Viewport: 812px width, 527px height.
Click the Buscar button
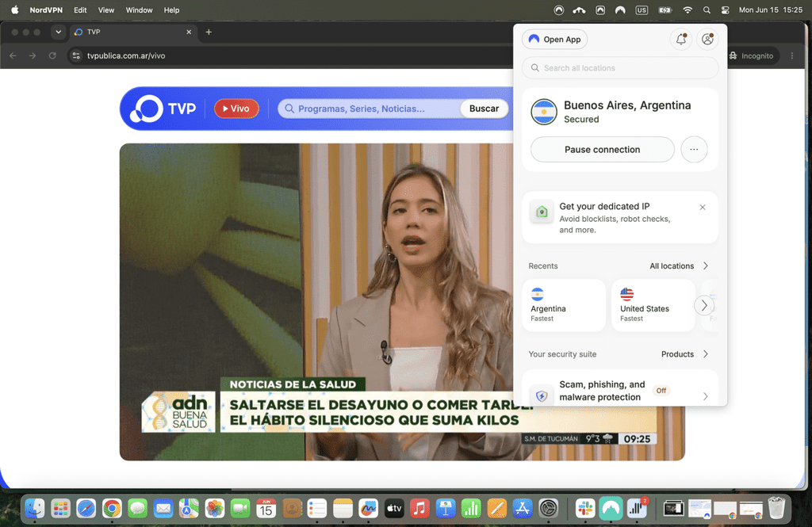(484, 109)
